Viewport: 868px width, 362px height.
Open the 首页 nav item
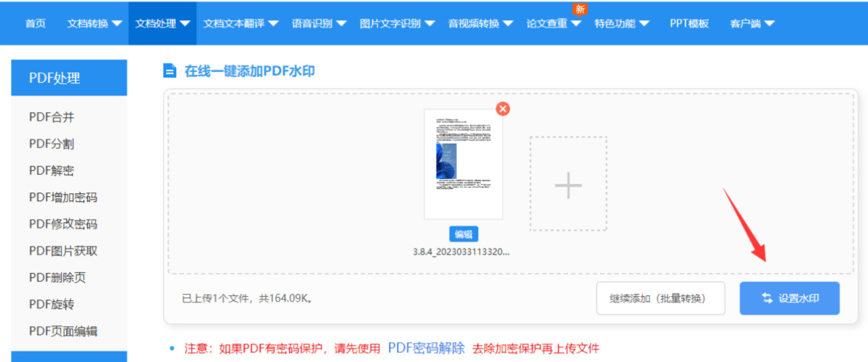point(35,23)
